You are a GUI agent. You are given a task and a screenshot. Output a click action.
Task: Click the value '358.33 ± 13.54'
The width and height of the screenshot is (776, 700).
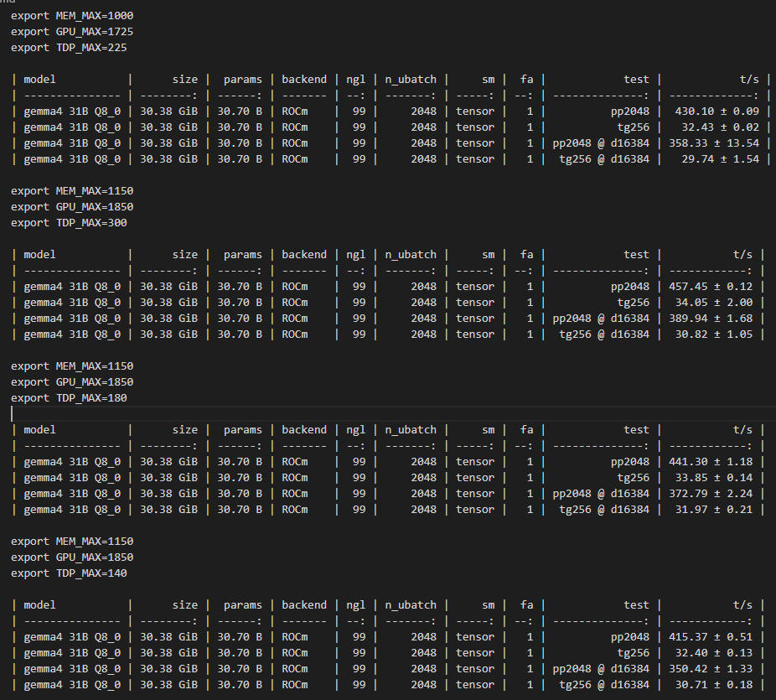click(714, 143)
